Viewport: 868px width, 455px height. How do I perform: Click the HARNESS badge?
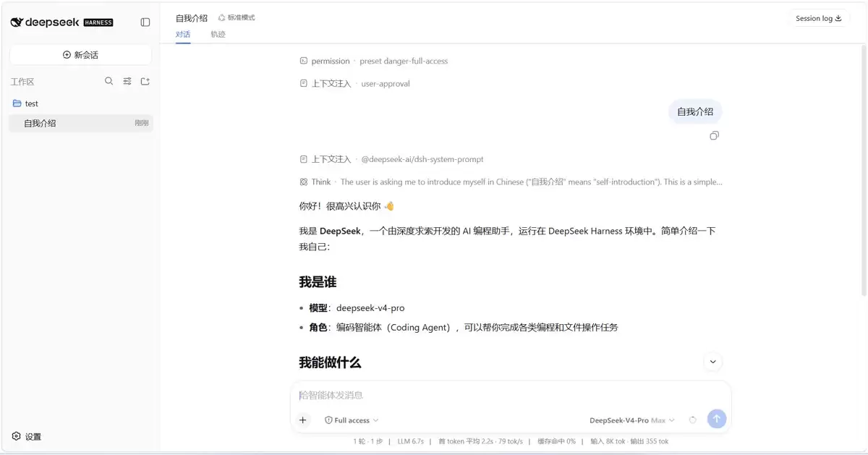click(98, 22)
